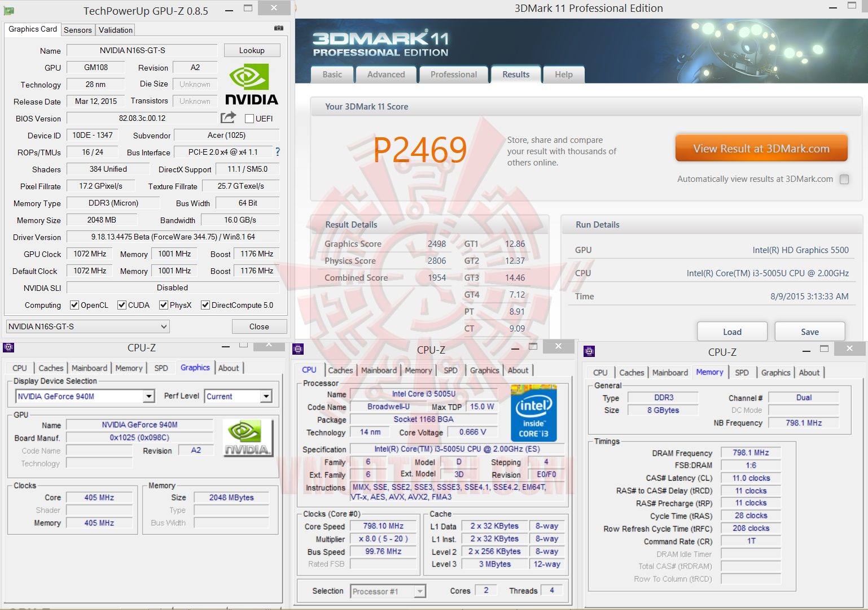
Task: Click the Combined Score value 1954
Action: 437,278
